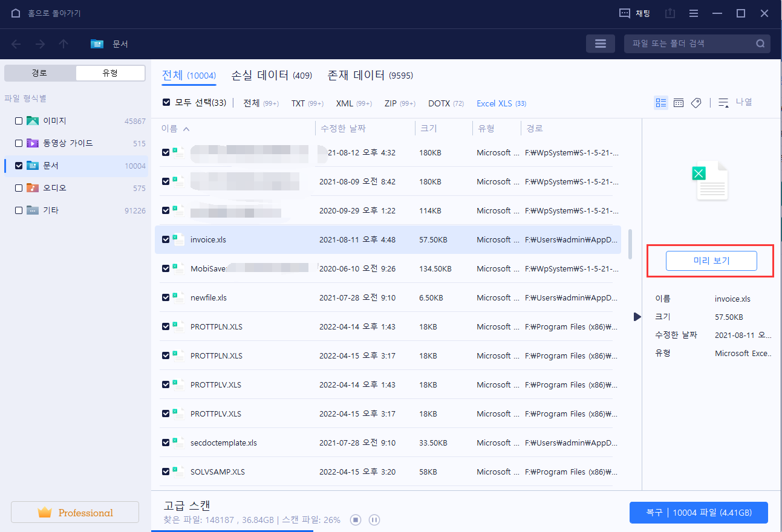Viewport: 782px width, 532px height.
Task: Open the tag filter icon
Action: [696, 103]
